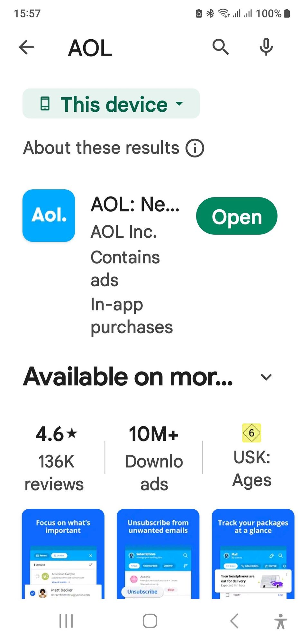Open the Focus on what's important screenshot

[63, 554]
